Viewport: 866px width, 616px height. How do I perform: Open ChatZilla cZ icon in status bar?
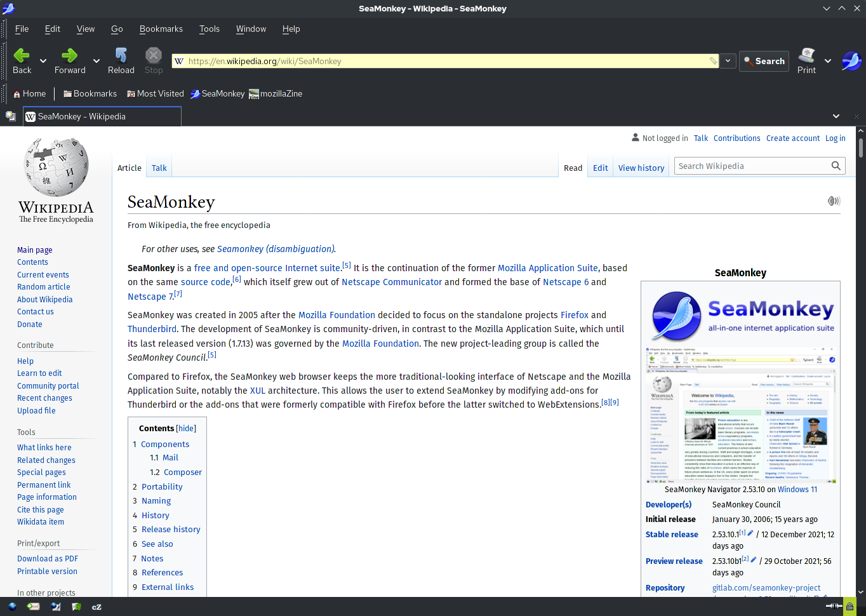coord(97,606)
